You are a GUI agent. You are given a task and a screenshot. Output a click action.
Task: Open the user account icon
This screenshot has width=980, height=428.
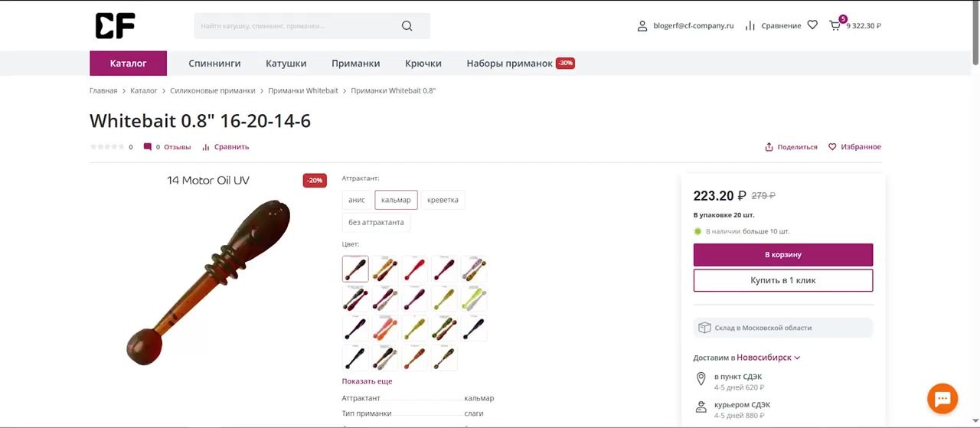642,26
